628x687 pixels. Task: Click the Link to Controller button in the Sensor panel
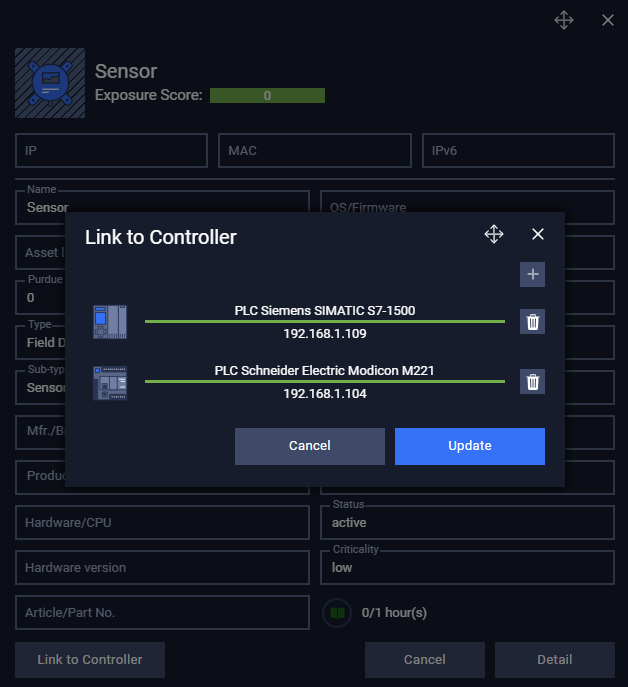click(90, 659)
